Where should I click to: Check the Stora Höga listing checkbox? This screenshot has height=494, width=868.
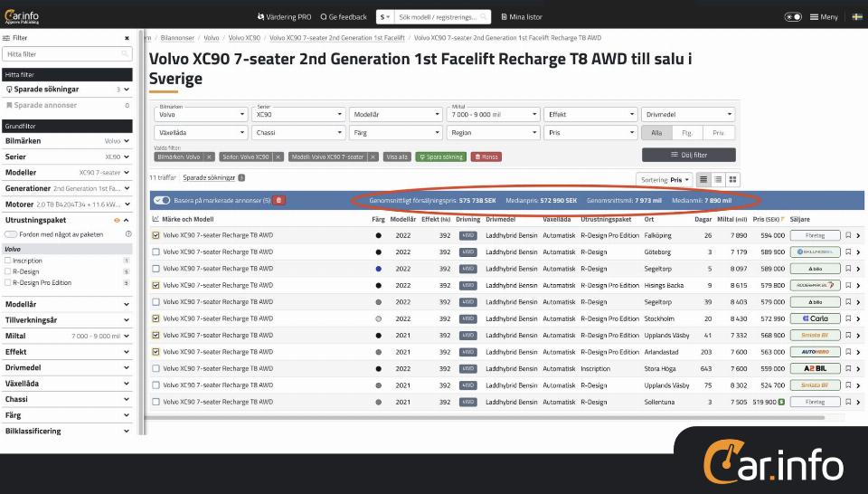156,368
